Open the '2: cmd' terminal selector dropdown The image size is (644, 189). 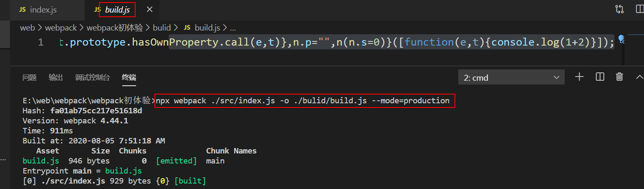pyautogui.click(x=511, y=77)
